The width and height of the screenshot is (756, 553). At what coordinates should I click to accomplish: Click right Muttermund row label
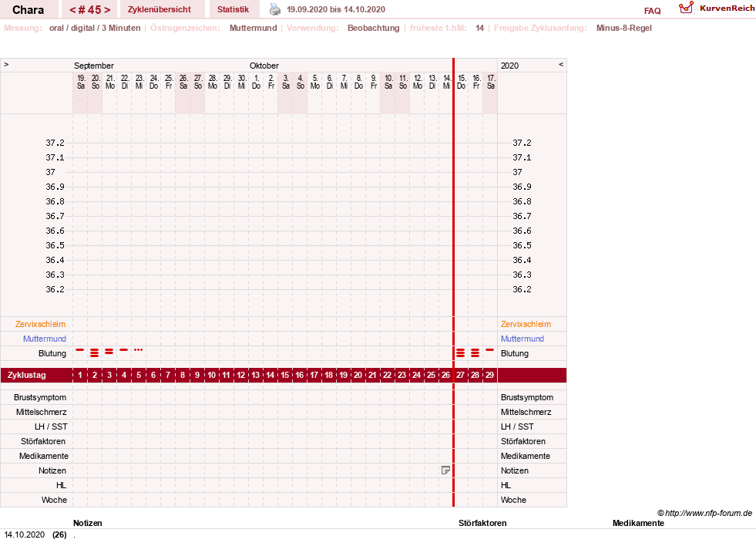pyautogui.click(x=522, y=339)
